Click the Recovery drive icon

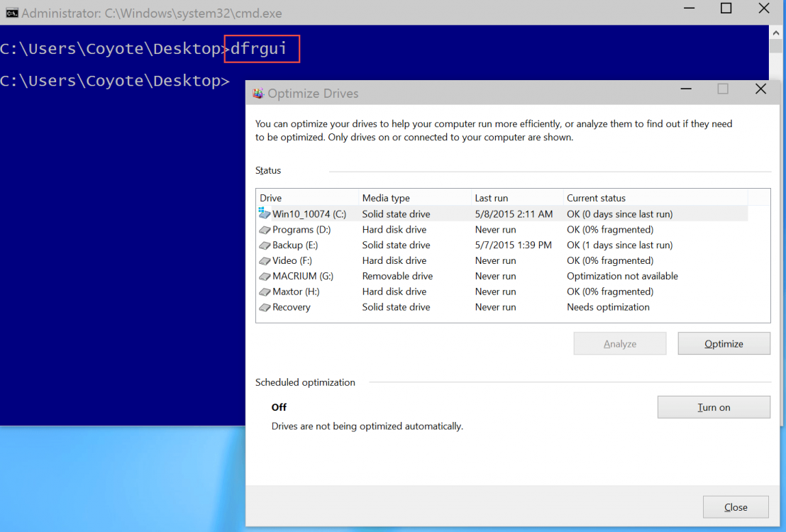point(265,308)
